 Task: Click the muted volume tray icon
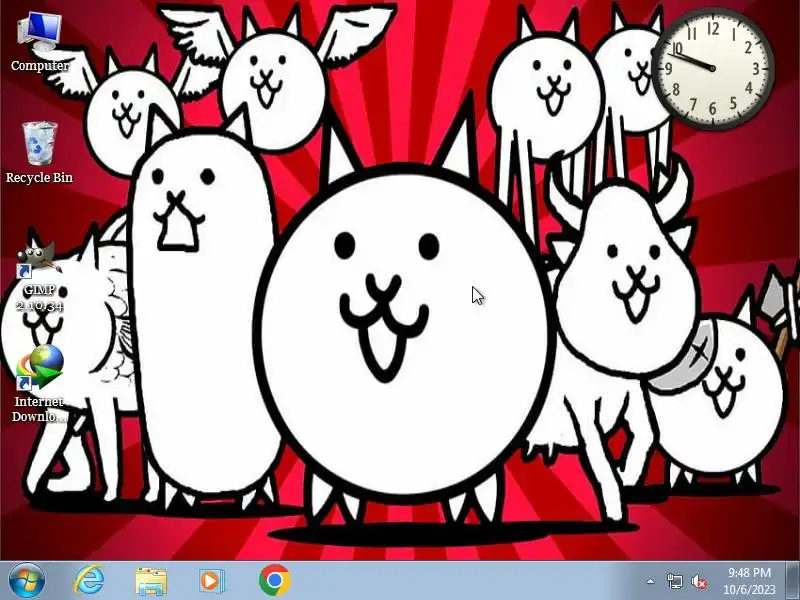[x=698, y=581]
